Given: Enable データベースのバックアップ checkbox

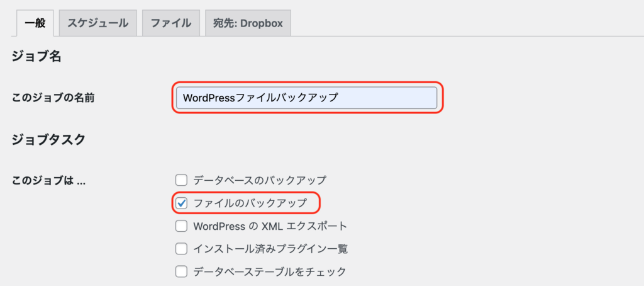Looking at the screenshot, I should click(181, 180).
